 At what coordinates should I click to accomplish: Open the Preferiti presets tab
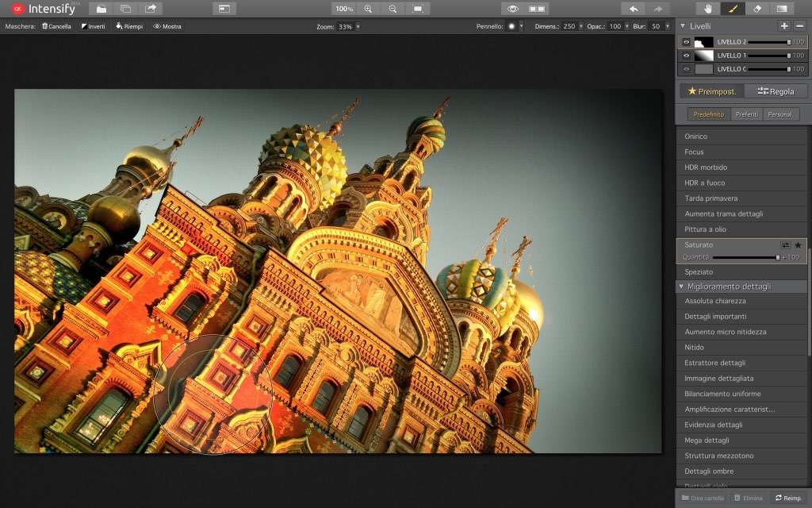[747, 114]
